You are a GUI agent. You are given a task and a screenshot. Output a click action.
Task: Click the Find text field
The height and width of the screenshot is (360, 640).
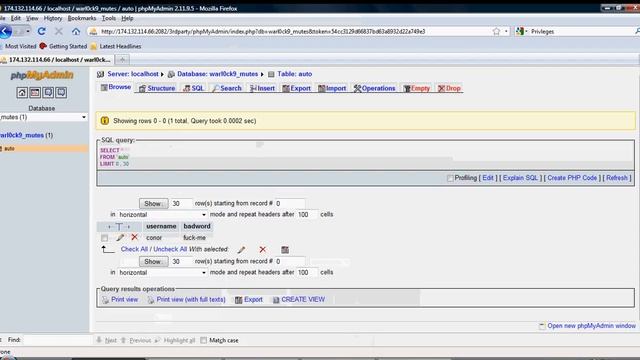(x=57, y=340)
